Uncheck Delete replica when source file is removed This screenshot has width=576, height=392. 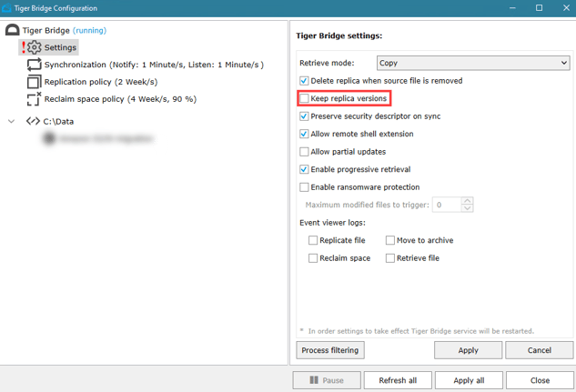(304, 81)
